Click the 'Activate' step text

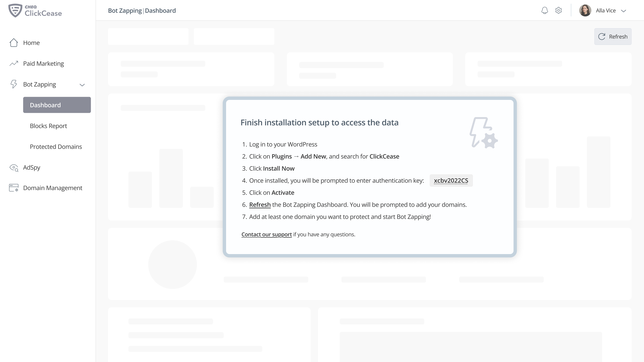(x=283, y=193)
